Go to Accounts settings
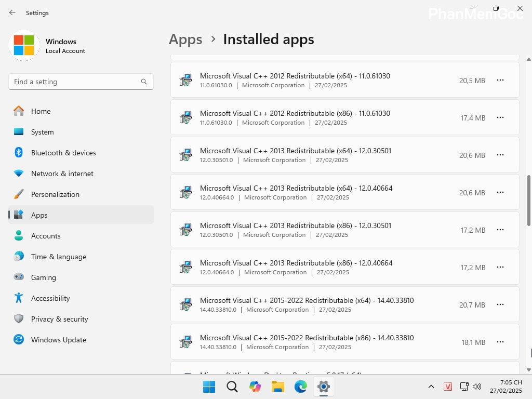The height and width of the screenshot is (399, 532). click(46, 236)
